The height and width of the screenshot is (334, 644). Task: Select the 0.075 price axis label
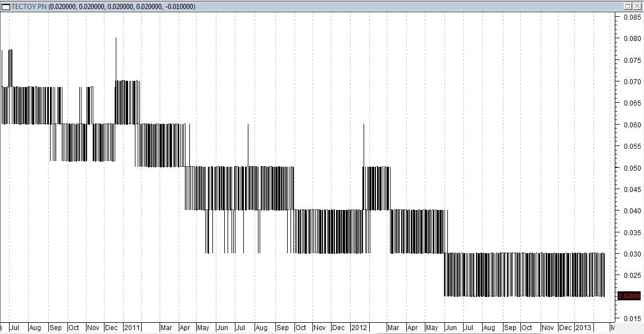tap(632, 60)
